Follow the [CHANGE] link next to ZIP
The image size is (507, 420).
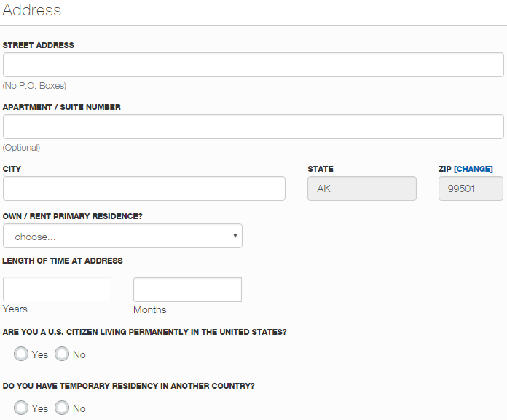pyautogui.click(x=473, y=169)
